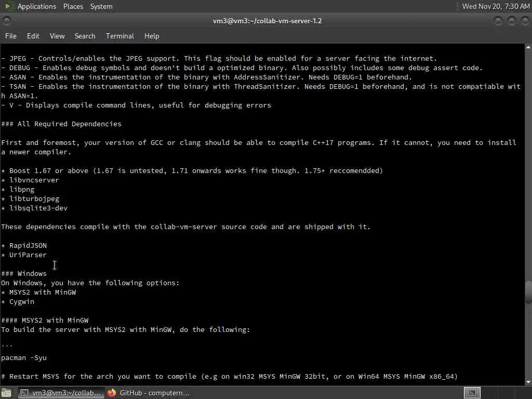Open the Edit menu
This screenshot has height=399, width=532.
point(33,36)
